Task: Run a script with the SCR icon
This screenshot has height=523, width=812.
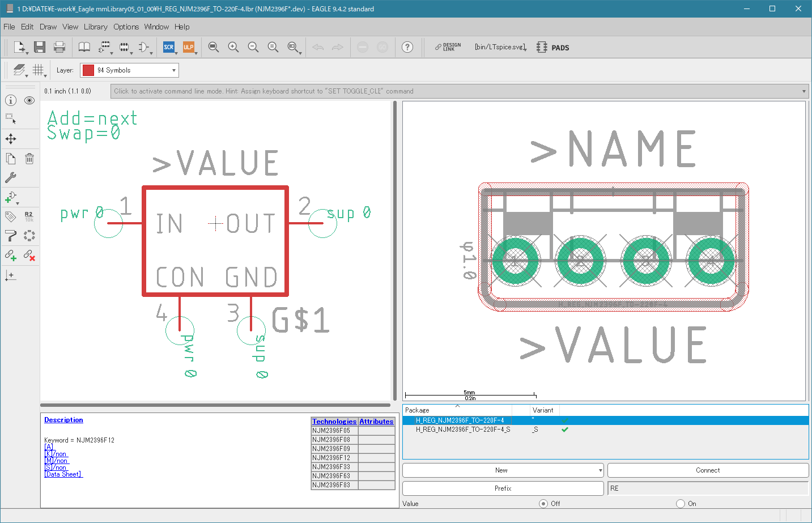Action: pyautogui.click(x=169, y=47)
